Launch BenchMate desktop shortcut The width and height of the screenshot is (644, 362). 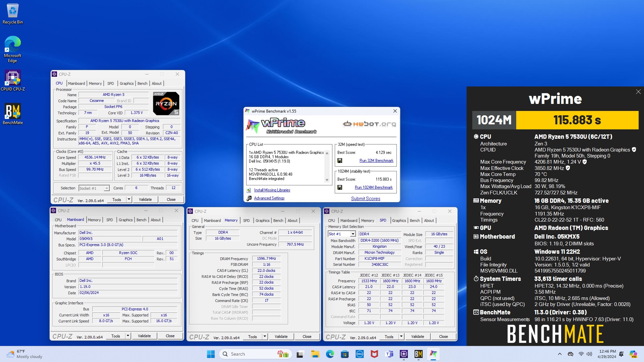(x=13, y=114)
